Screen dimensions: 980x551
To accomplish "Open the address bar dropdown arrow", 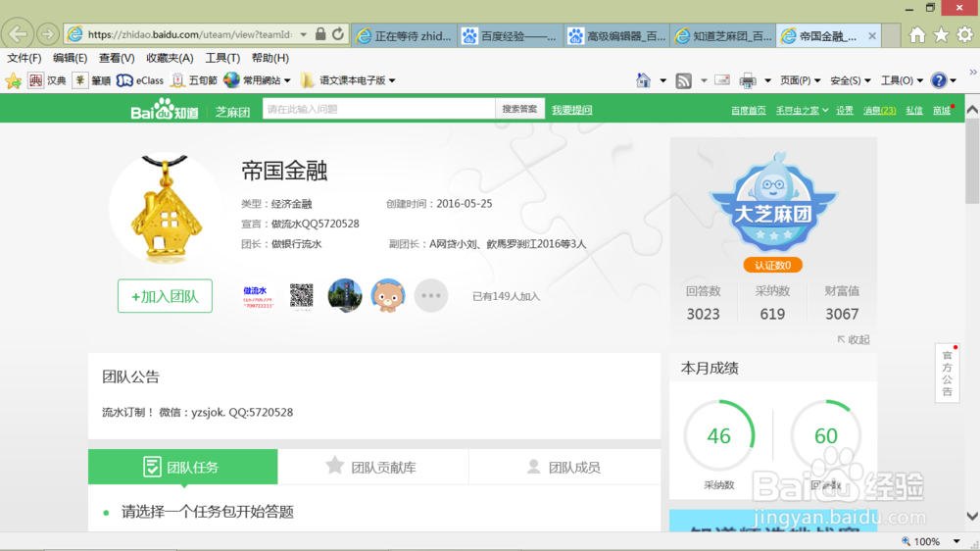I will 303,35.
